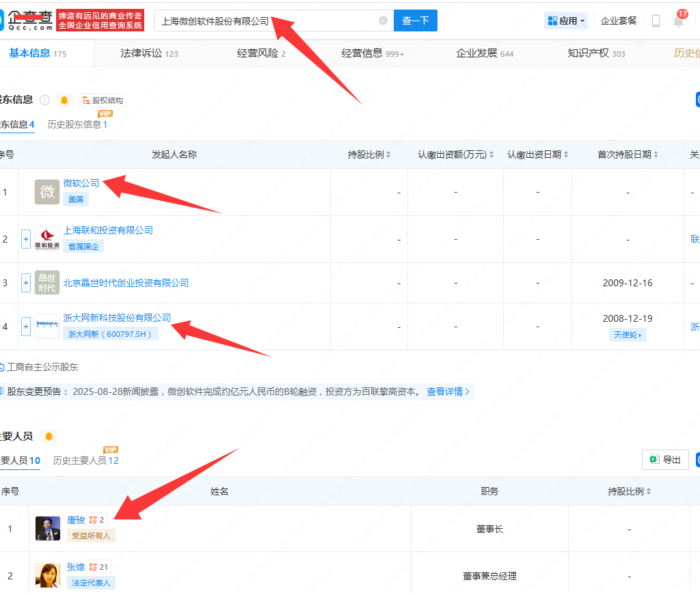Click the 美国 tag
The width and height of the screenshot is (700, 593).
(x=75, y=199)
